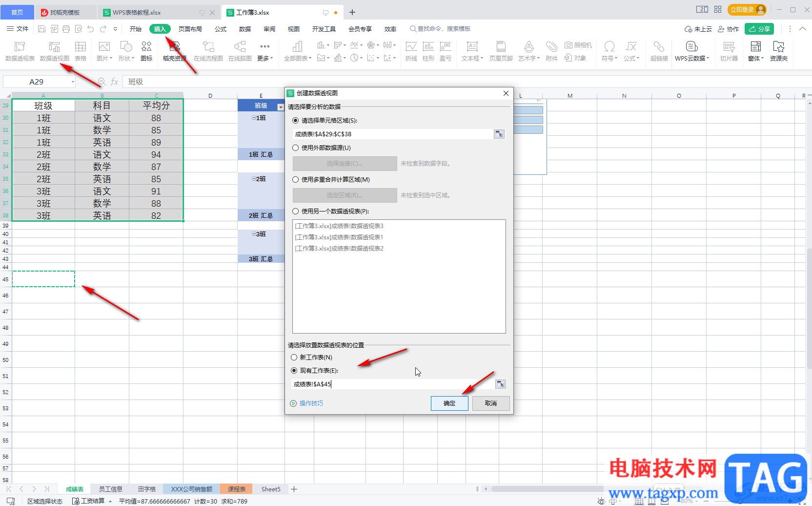The height and width of the screenshot is (506, 812).
Task: Click the 切片器 slicer icon
Action: (x=729, y=51)
